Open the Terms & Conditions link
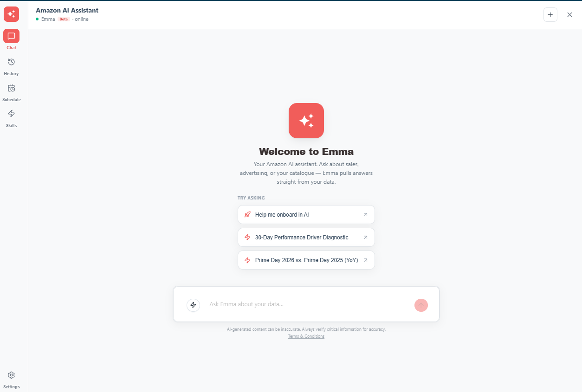Viewport: 582px width, 392px height. click(x=306, y=336)
